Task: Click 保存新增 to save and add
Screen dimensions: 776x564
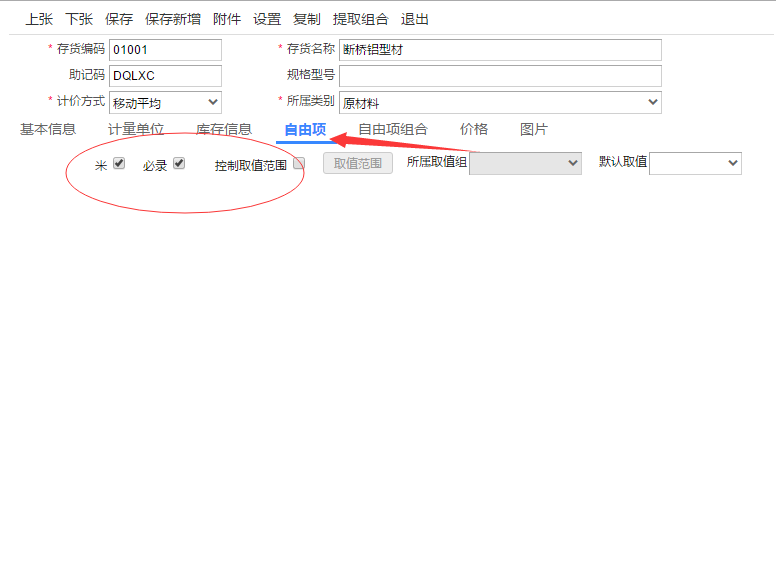Action: click(x=173, y=19)
